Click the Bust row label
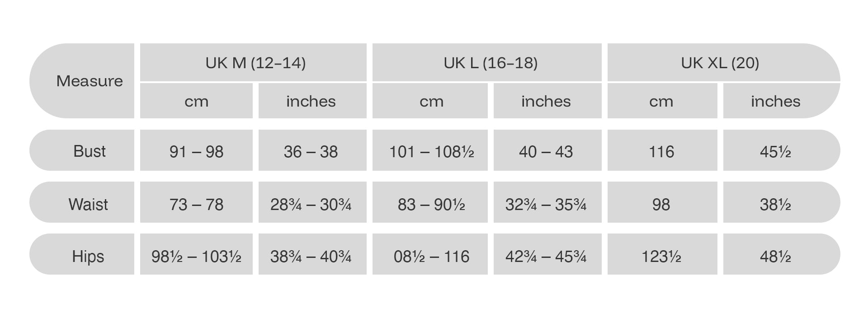This screenshot has height=313, width=868. click(x=89, y=151)
